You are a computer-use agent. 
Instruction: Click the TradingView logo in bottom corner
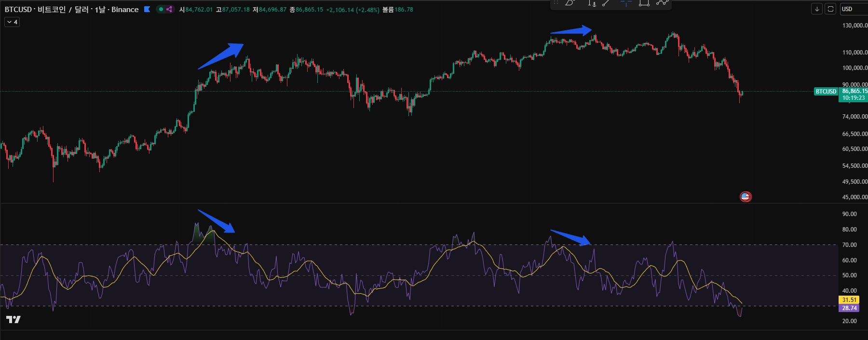pos(14,319)
